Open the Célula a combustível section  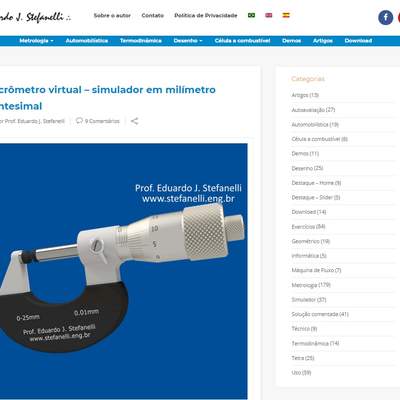(x=242, y=41)
